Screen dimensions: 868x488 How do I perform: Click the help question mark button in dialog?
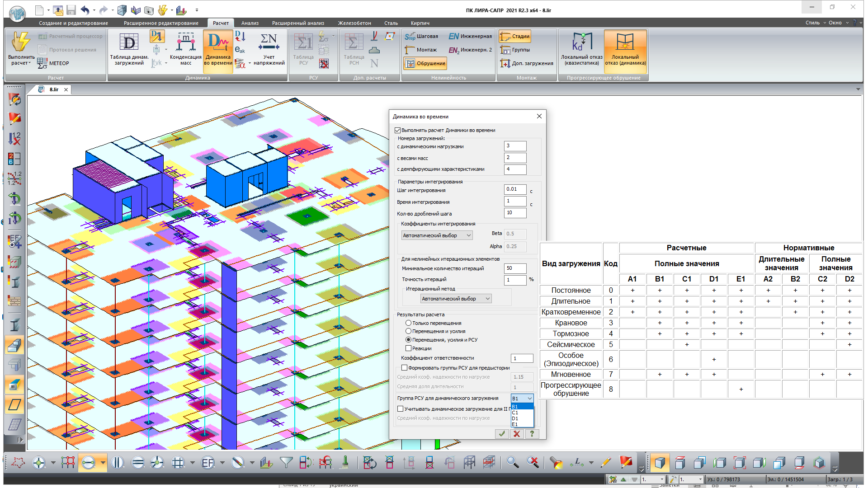(532, 434)
